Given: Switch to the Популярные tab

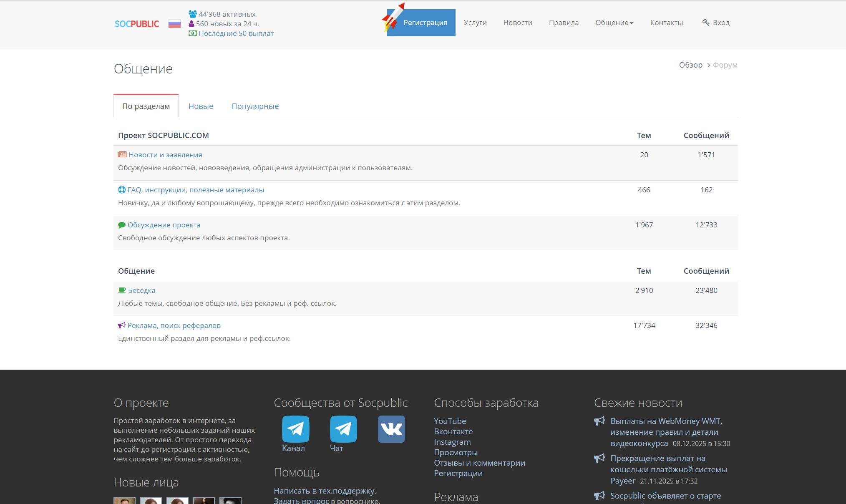Looking at the screenshot, I should (x=255, y=106).
